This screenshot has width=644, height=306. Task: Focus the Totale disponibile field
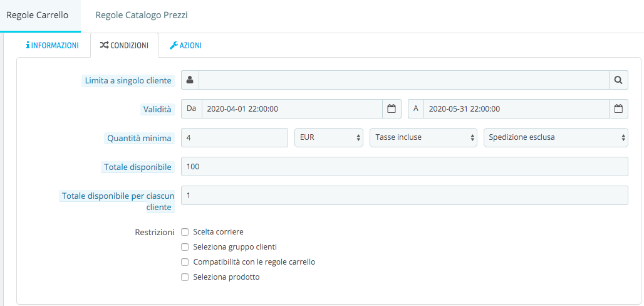(x=405, y=167)
